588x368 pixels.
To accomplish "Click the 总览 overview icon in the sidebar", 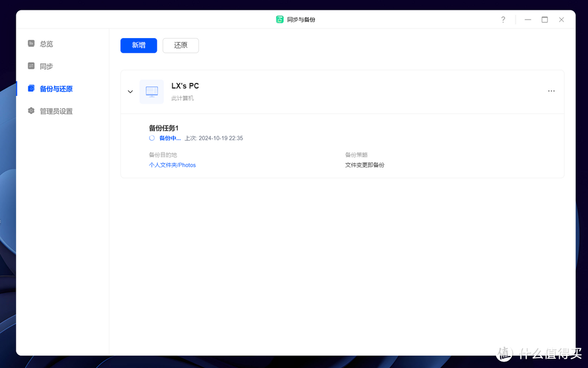I will pos(31,44).
